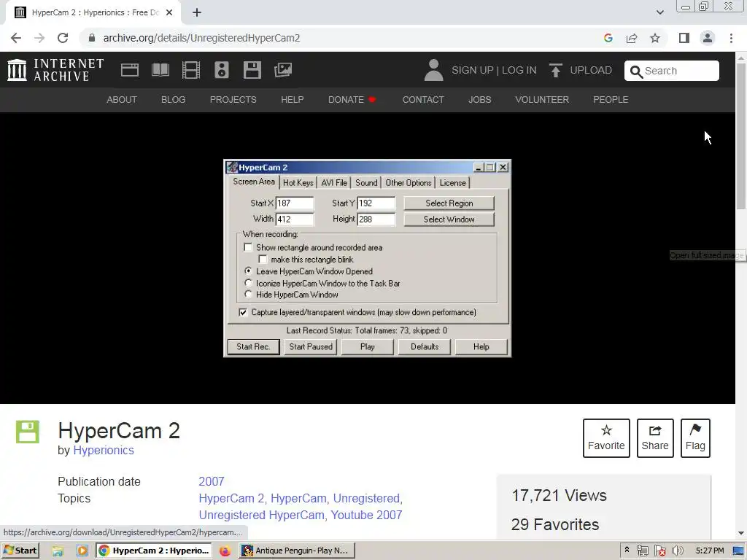Click the page vertical scrollbar thumb
The image size is (747, 560).
click(741, 136)
